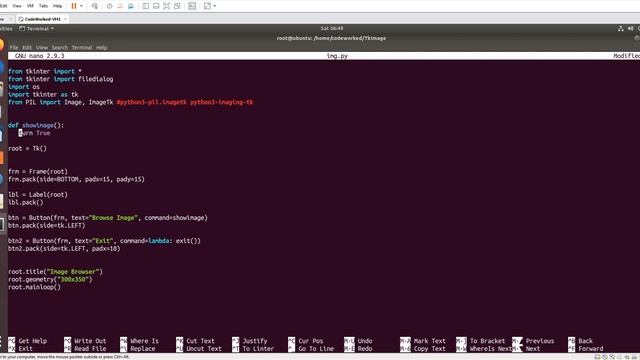This screenshot has width=640, height=360.
Task: Switch to Unity mode
Action: 177,6
